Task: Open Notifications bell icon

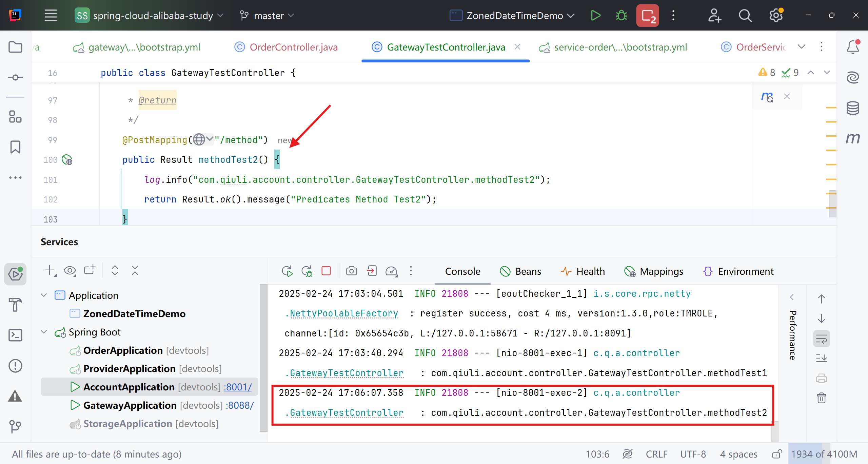Action: 852,47
